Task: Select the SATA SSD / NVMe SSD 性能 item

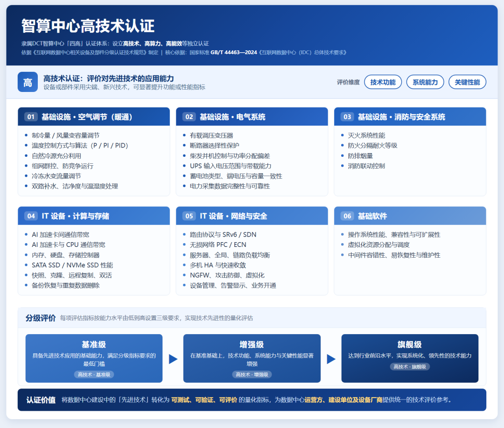Action: tap(72, 265)
